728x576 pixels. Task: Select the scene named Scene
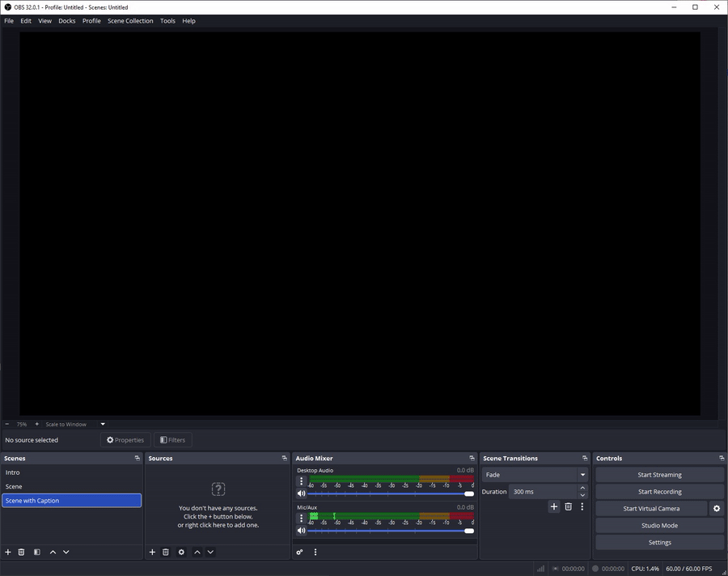point(71,486)
